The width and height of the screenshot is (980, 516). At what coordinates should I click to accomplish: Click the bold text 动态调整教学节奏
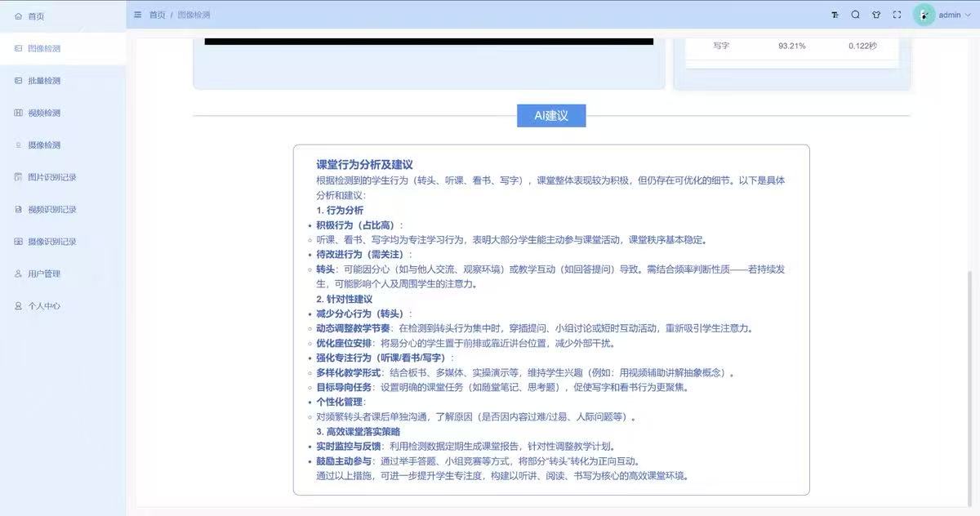(353, 328)
